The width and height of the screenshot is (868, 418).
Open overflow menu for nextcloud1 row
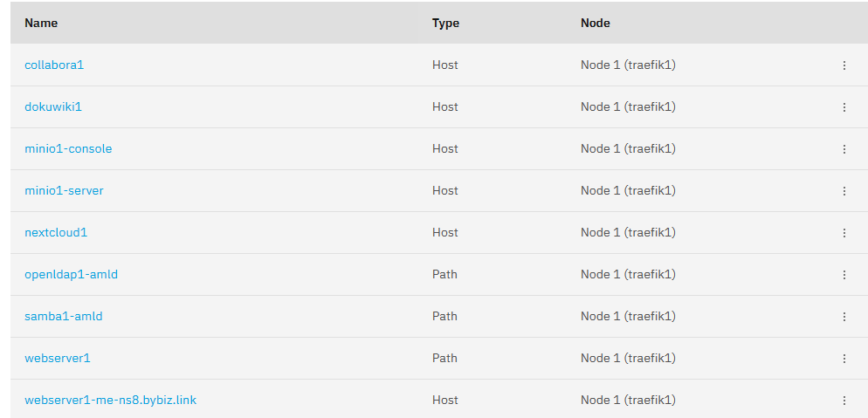844,233
